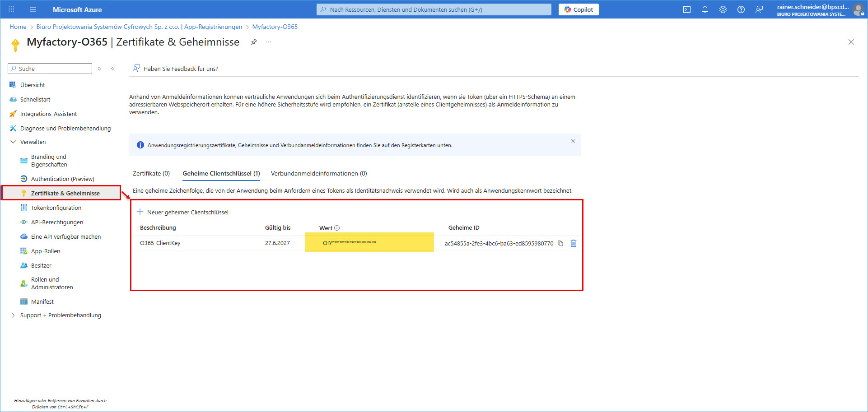The image size is (868, 412).
Task: Click the Beschreibung column header
Action: [158, 227]
